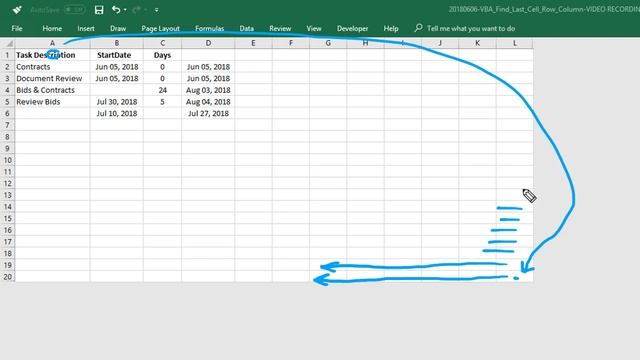Click the Undo arrow icon
Screen dimensions: 640x360
(116, 9)
